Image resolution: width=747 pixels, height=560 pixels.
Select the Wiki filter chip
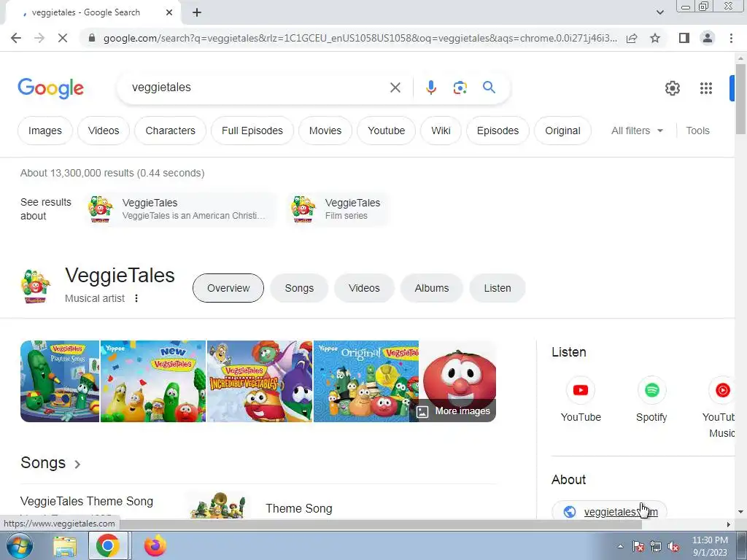click(441, 131)
